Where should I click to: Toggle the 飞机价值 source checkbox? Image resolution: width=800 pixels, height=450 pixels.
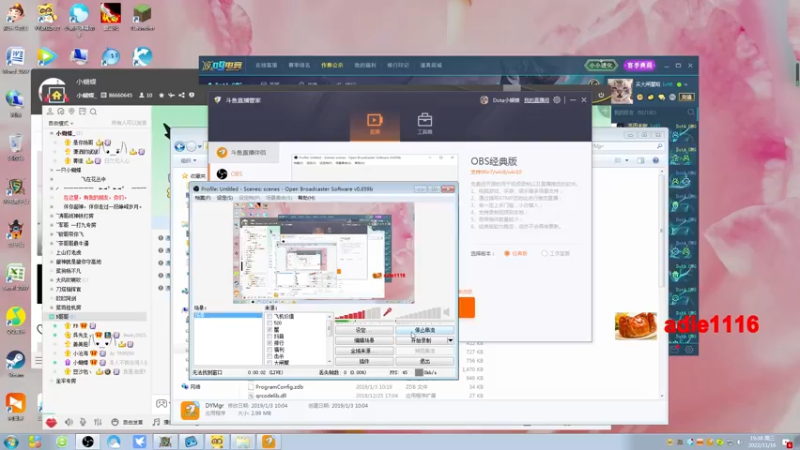[x=269, y=317]
